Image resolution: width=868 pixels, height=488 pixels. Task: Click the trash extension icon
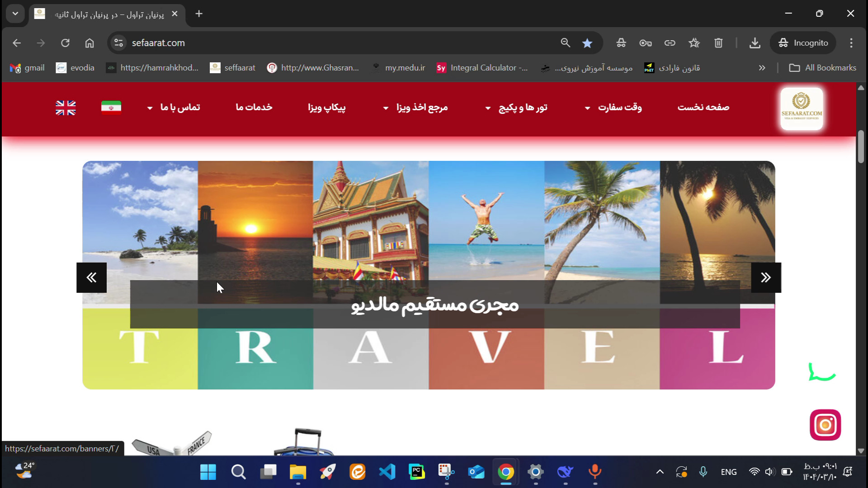coord(718,43)
